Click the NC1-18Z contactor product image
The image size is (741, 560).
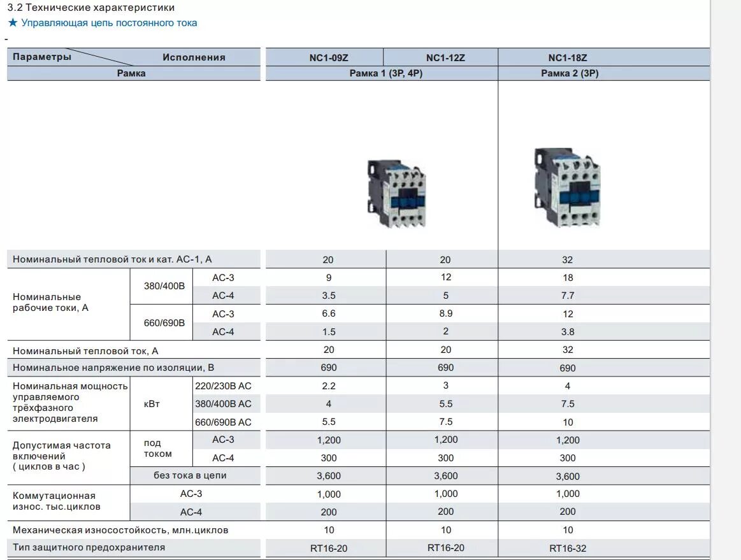coord(566,187)
